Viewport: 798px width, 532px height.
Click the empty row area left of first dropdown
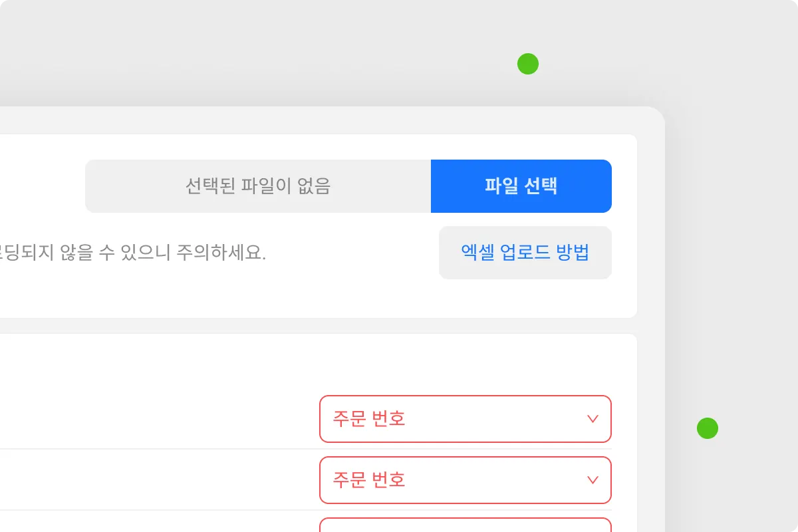coord(160,419)
